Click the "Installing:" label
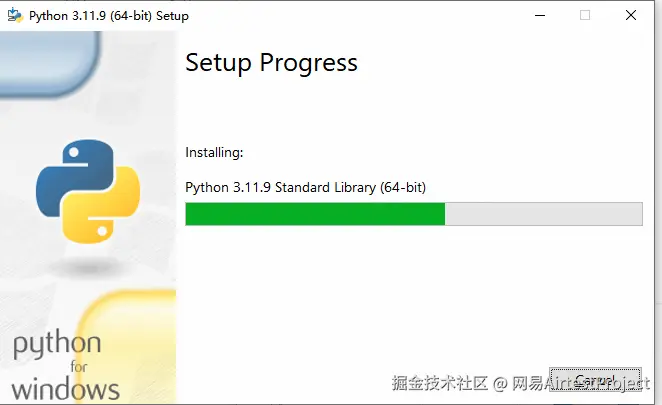 click(214, 153)
